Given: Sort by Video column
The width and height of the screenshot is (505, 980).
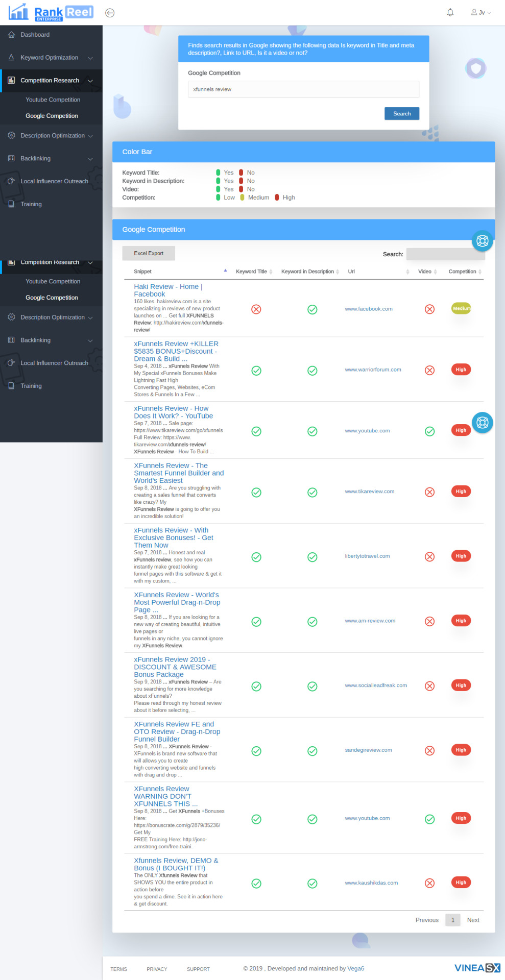Looking at the screenshot, I should (x=425, y=272).
